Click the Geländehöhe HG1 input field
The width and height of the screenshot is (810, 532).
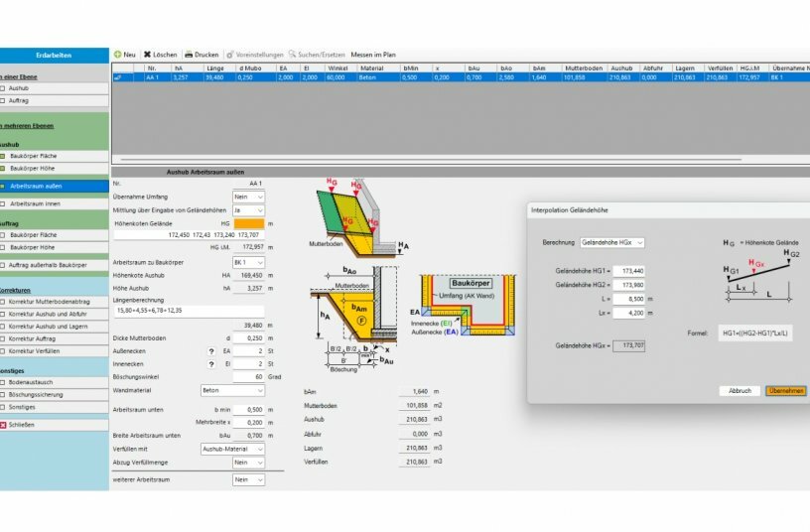tap(628, 271)
